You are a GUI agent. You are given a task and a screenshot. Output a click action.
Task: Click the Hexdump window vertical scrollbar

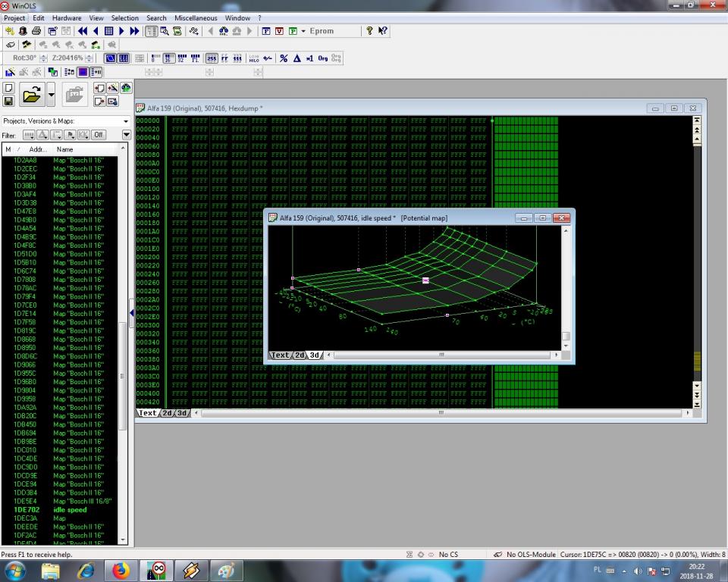697,262
